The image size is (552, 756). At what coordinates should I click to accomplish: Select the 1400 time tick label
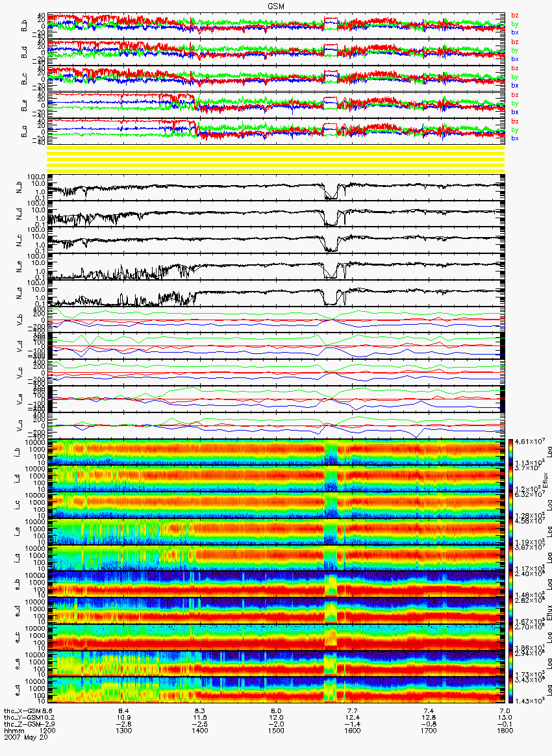[200, 731]
